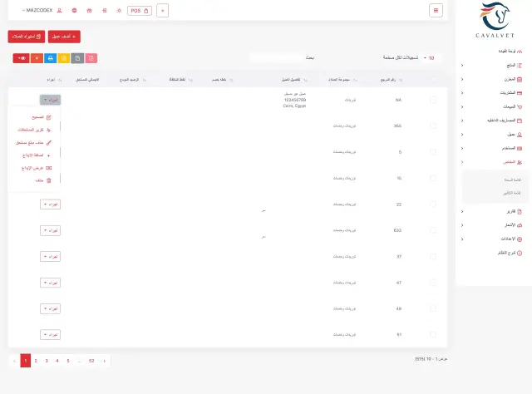This screenshot has width=532, height=394.
Task: Choose the add deposit menu option
Action: (37, 155)
